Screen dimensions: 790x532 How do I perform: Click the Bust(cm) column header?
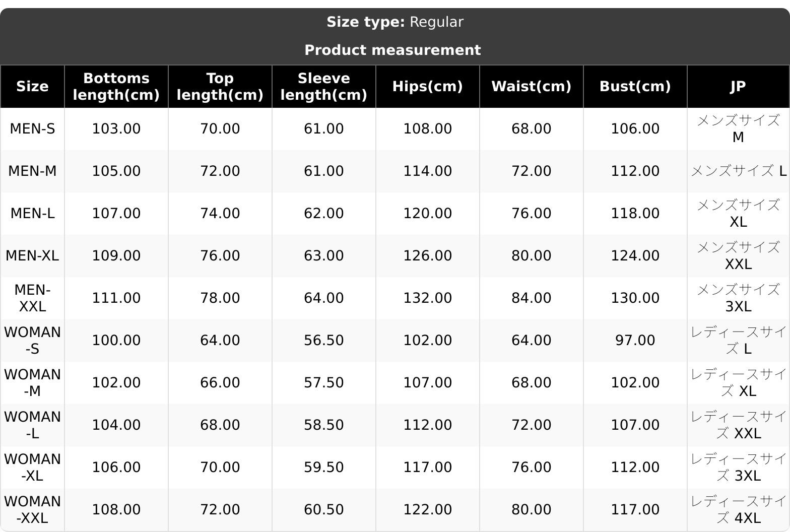click(x=635, y=86)
